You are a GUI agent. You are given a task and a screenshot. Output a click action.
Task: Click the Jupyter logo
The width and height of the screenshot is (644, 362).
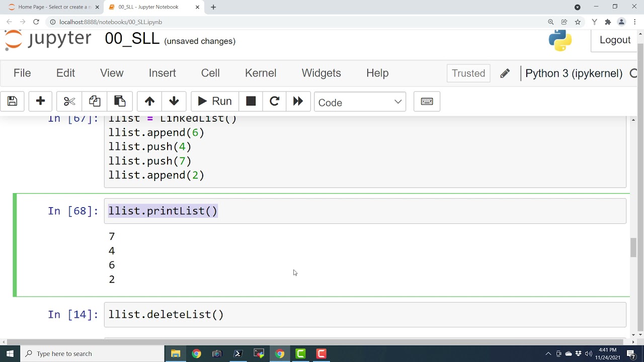pyautogui.click(x=48, y=39)
